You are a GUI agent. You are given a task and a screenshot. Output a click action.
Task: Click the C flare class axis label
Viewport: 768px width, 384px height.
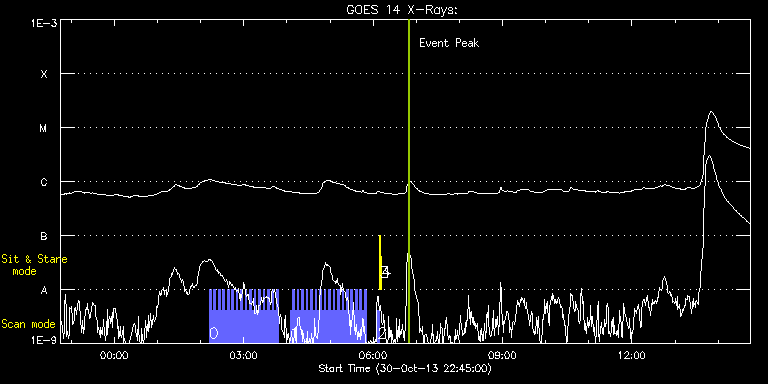pos(44,182)
